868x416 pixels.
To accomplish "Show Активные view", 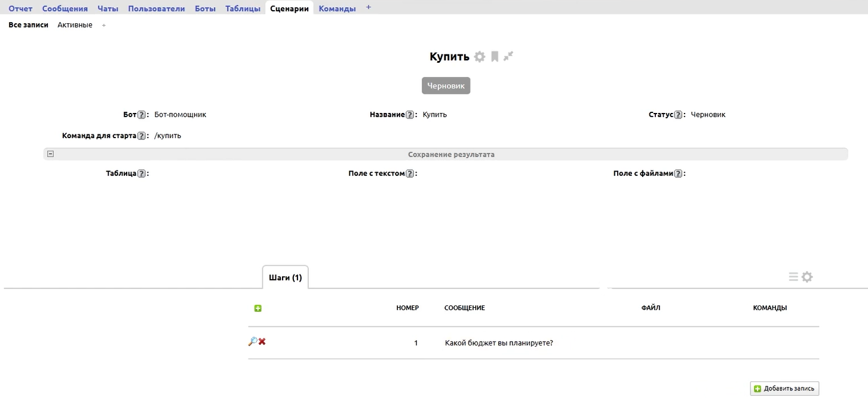I will (75, 25).
